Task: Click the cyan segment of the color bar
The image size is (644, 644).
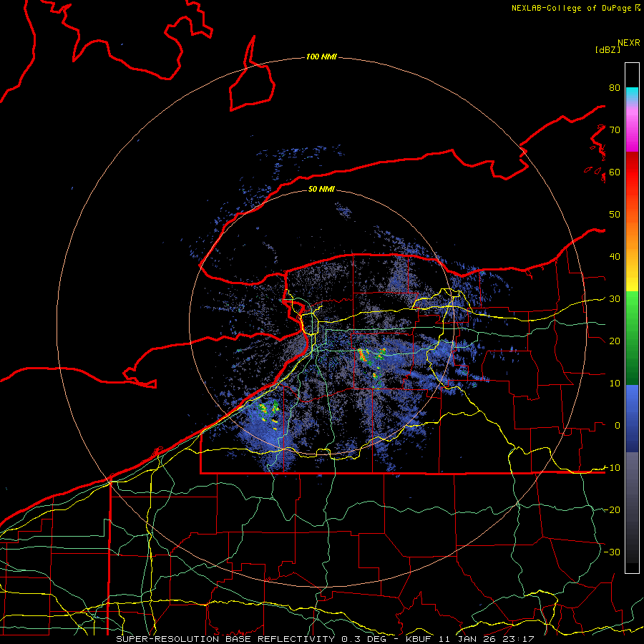Action: pyautogui.click(x=632, y=94)
